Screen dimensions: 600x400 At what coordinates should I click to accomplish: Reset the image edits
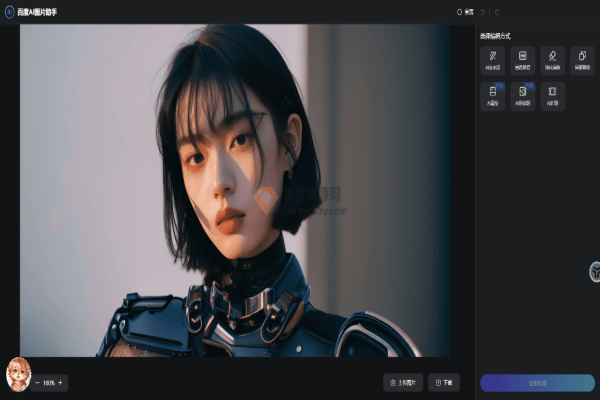point(465,12)
